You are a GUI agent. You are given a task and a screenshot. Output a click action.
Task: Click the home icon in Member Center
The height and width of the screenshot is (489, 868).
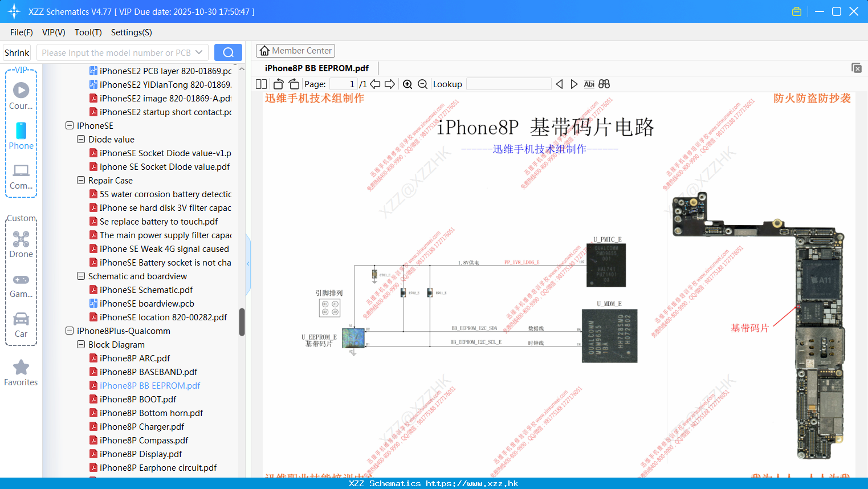[264, 51]
